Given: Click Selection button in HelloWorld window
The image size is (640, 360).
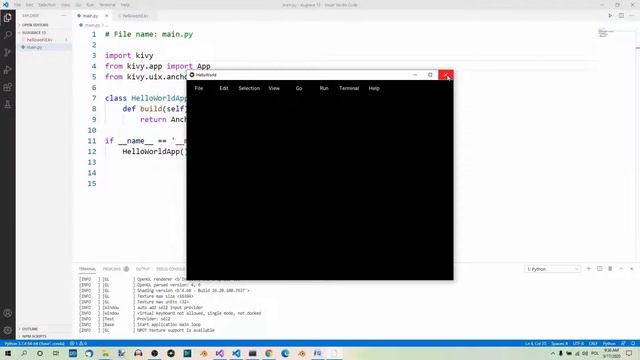Looking at the screenshot, I should tap(249, 88).
